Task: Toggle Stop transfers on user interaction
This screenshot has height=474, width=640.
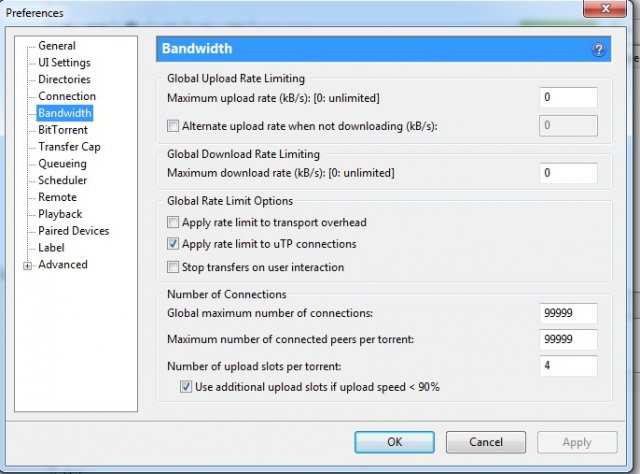Action: [x=174, y=267]
